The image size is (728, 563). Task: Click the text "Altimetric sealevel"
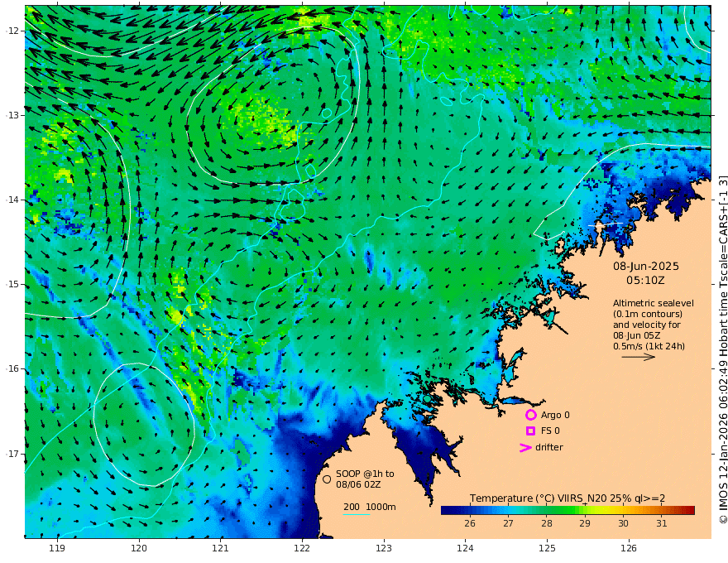point(654,303)
